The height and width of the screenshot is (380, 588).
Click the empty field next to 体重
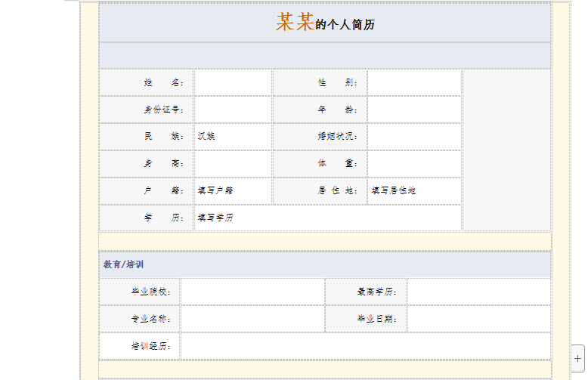[x=414, y=164]
